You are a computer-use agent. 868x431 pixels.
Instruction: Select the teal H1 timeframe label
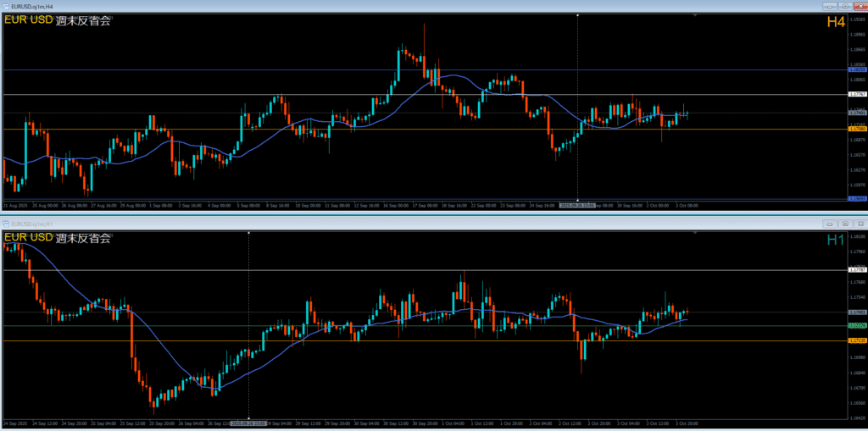pos(836,240)
